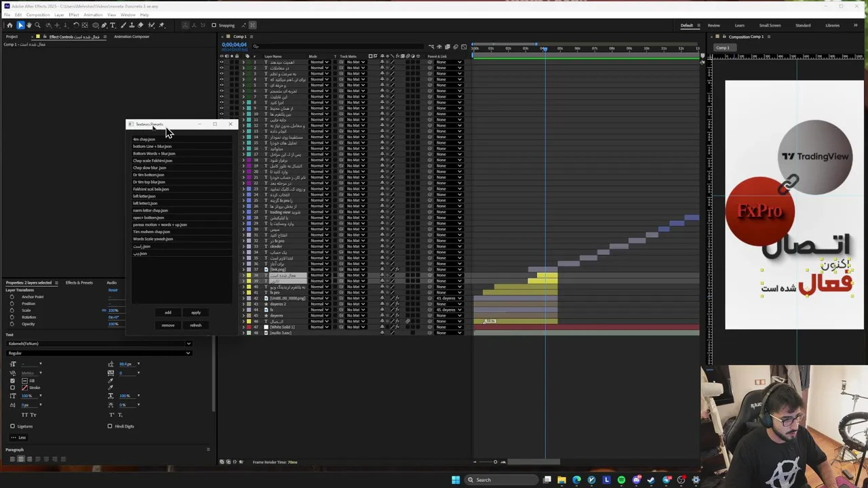Image resolution: width=868 pixels, height=488 pixels.
Task: Click the Stroke color eyedropper
Action: click(x=111, y=388)
